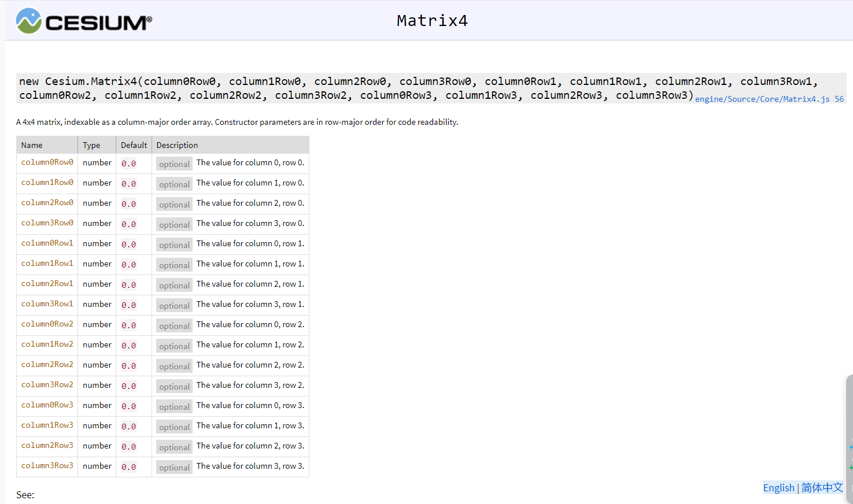The height and width of the screenshot is (504, 853).
Task: Click optional badge in column3Row0 row
Action: [x=174, y=225]
